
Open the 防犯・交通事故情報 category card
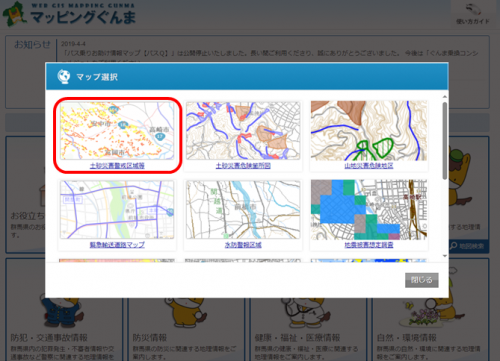coord(64,310)
